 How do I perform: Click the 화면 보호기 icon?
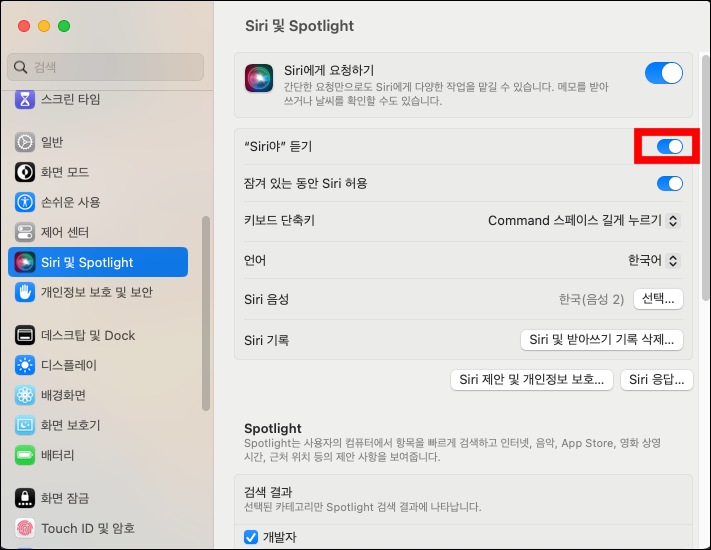24,425
